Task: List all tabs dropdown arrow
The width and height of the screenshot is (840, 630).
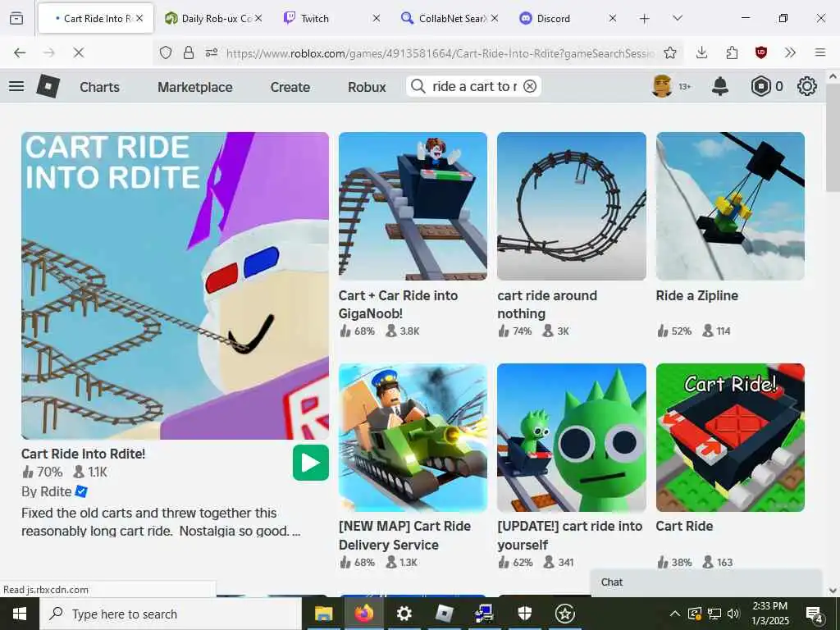Action: tap(678, 18)
